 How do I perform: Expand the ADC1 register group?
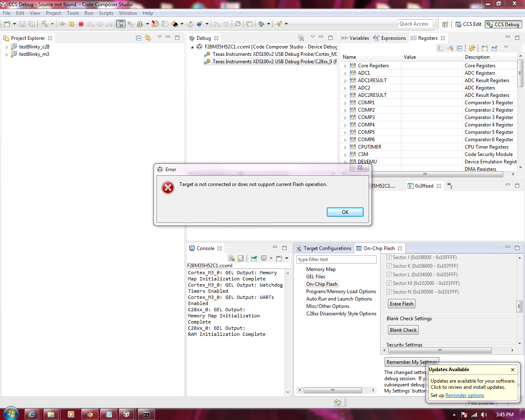point(345,73)
